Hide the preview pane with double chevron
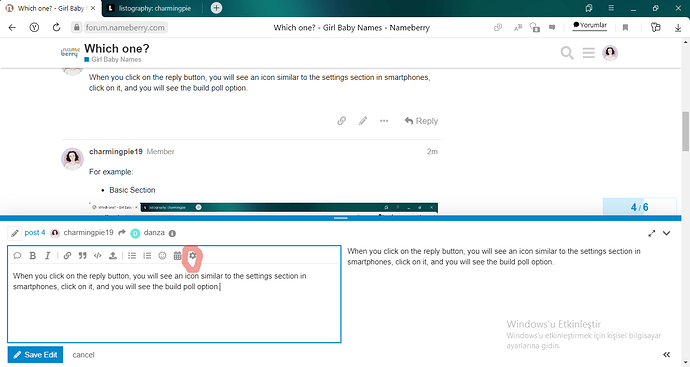The height and width of the screenshot is (367, 690). pos(667,355)
